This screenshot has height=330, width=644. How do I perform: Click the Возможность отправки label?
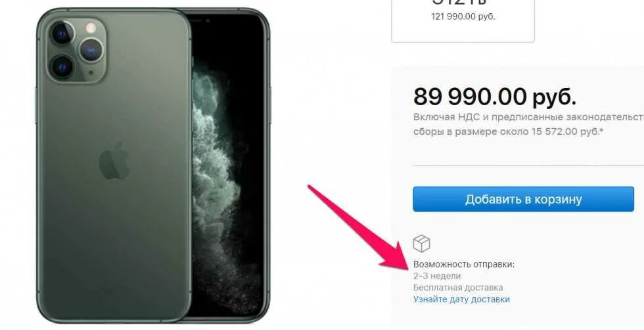464,264
